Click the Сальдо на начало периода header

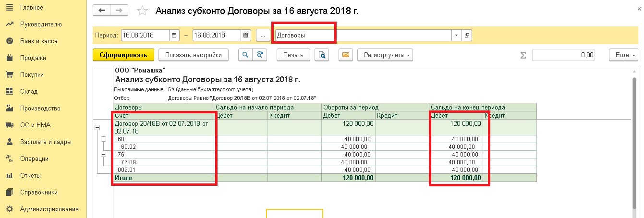tap(268, 107)
